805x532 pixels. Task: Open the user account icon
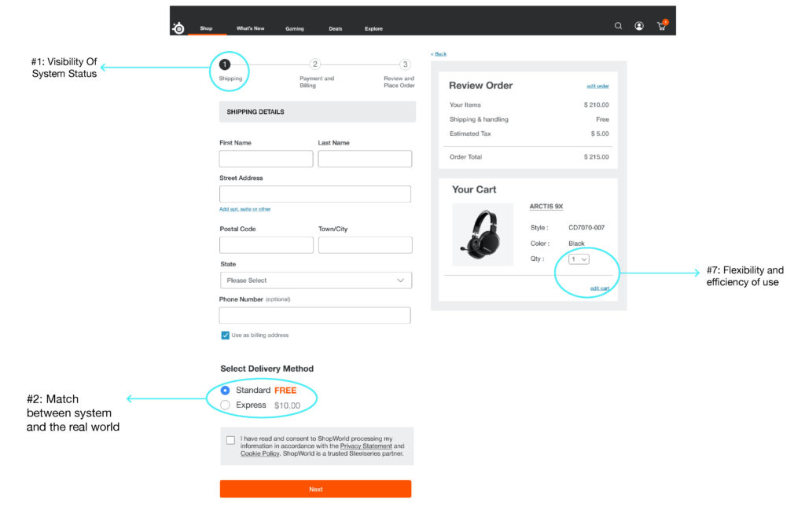tap(639, 26)
